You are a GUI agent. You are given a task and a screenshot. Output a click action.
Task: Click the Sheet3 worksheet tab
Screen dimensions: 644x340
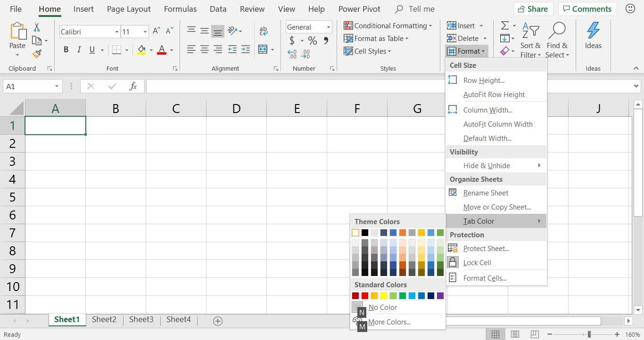(141, 319)
